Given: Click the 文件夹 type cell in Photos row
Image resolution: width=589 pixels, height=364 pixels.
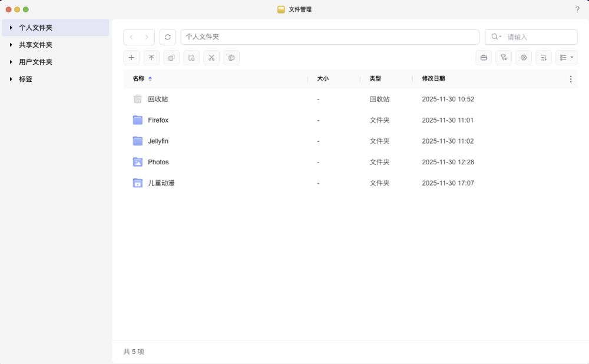Looking at the screenshot, I should (x=379, y=162).
